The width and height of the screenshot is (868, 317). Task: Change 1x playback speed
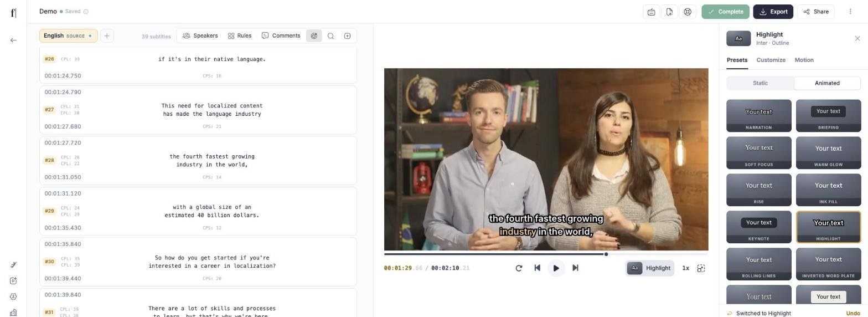685,268
